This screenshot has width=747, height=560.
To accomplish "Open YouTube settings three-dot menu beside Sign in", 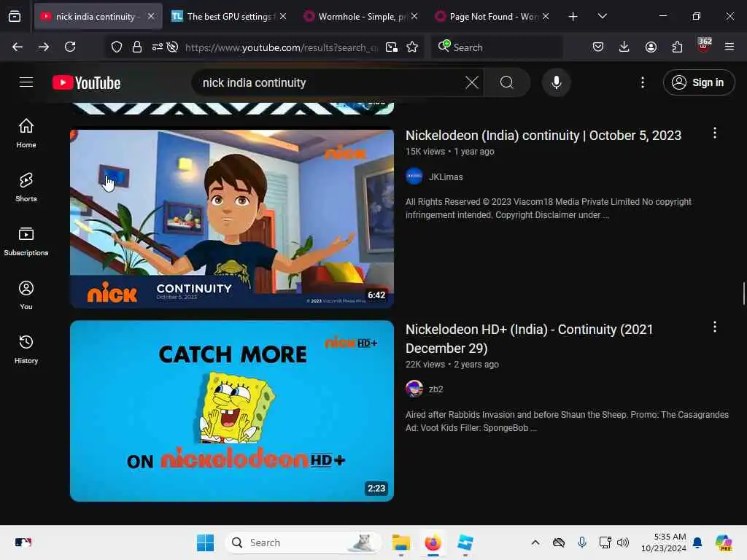I will point(643,82).
